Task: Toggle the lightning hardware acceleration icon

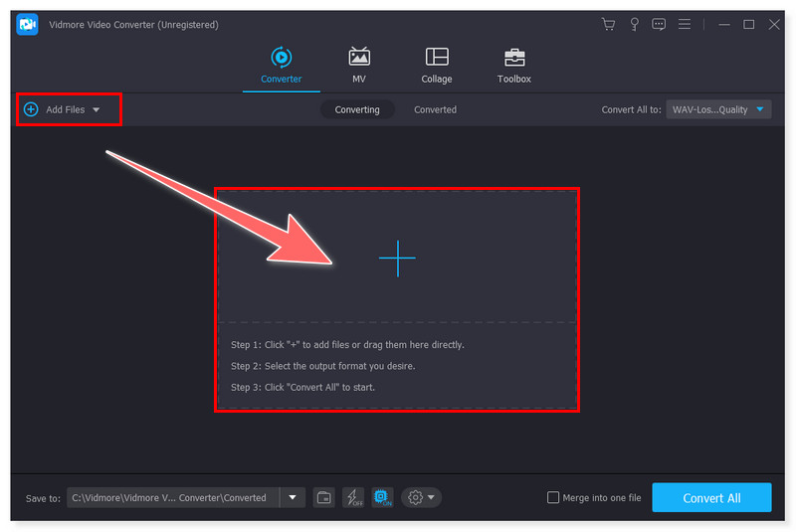Action: pyautogui.click(x=352, y=497)
